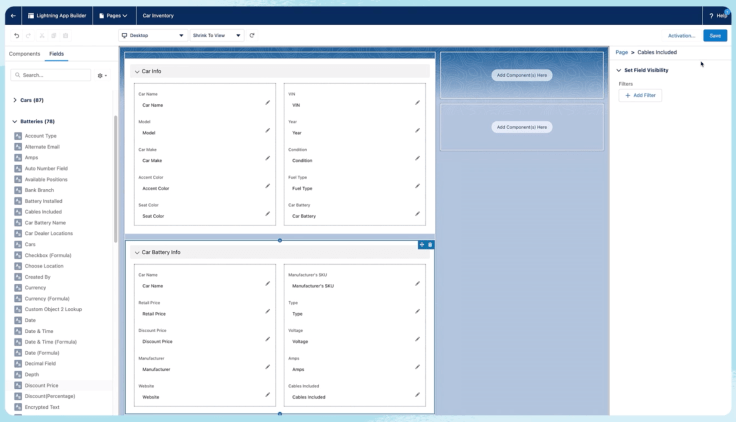736x422 pixels.
Task: Edit the Discount Price field pencil on canvas
Action: 268,338
